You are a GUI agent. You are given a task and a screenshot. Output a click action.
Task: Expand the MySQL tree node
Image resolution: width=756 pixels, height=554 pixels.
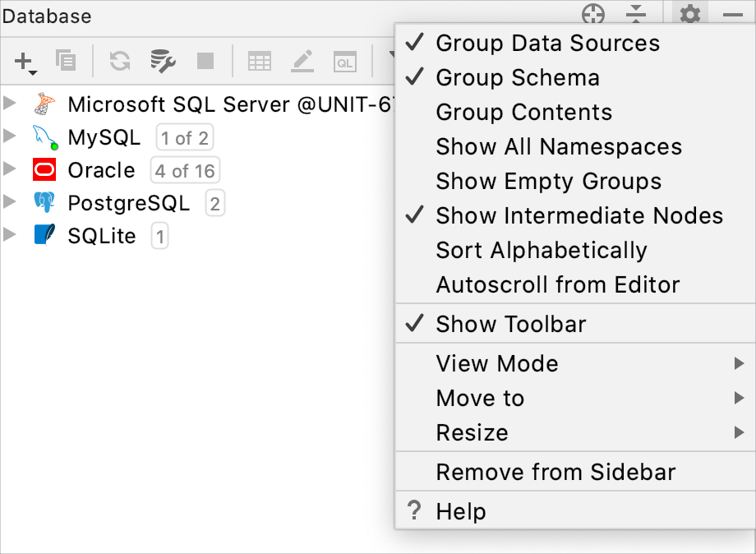[10, 136]
